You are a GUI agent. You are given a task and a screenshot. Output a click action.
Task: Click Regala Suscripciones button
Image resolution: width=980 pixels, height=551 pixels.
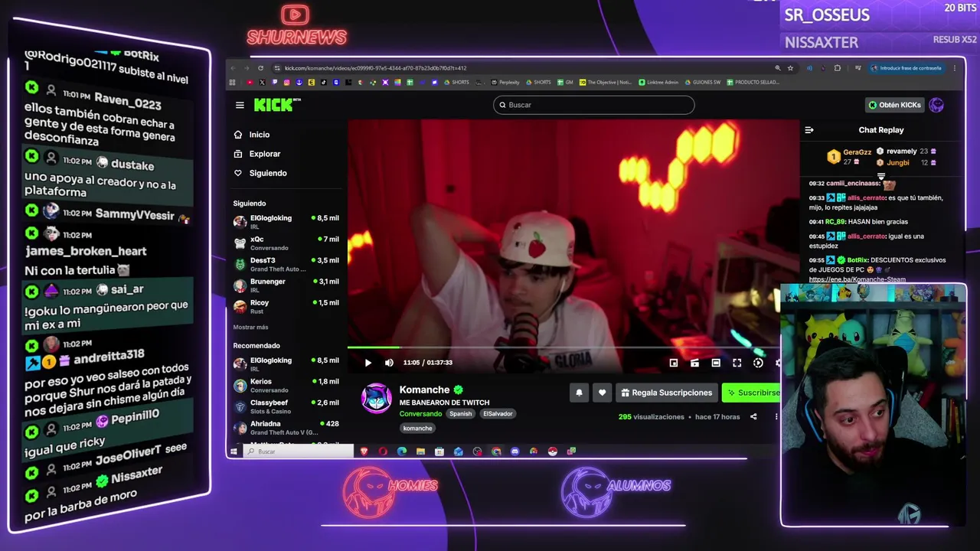pos(667,393)
